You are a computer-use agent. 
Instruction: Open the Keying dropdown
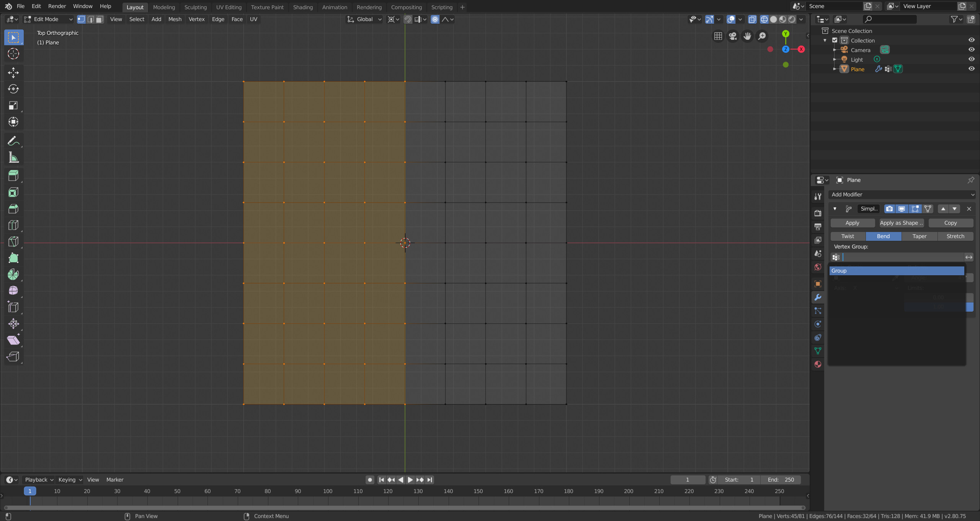click(x=70, y=480)
